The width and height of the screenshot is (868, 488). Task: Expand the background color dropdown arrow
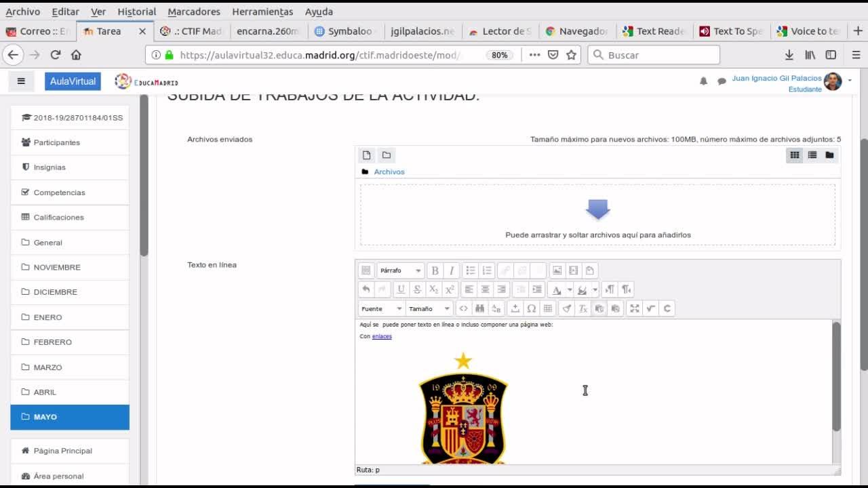(x=595, y=289)
